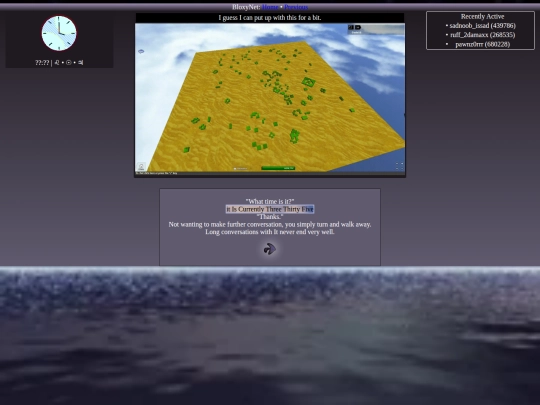Go to the Previous page link
The image size is (540, 405).
pos(296,7)
